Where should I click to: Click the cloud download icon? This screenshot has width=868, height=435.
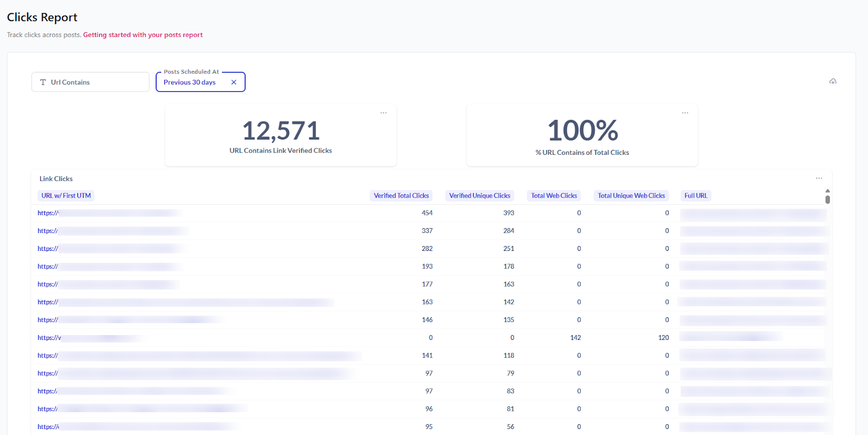(833, 81)
